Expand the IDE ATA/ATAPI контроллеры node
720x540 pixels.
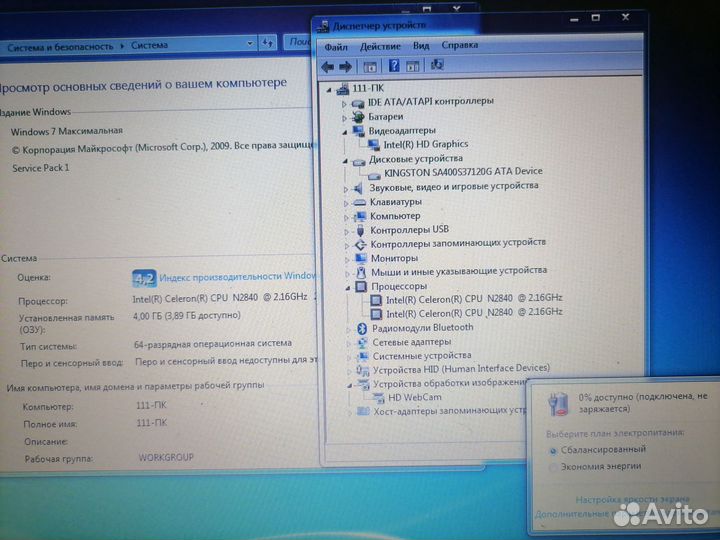(344, 104)
